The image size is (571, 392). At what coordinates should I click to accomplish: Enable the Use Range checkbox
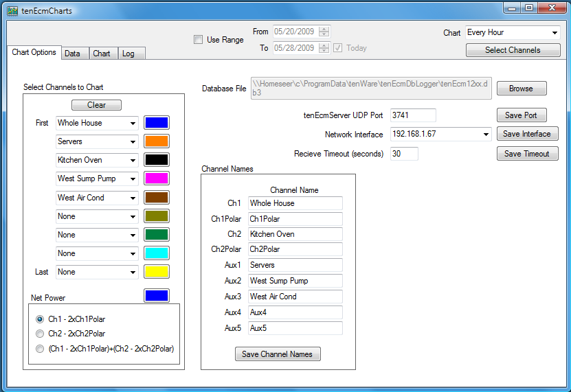tap(198, 40)
